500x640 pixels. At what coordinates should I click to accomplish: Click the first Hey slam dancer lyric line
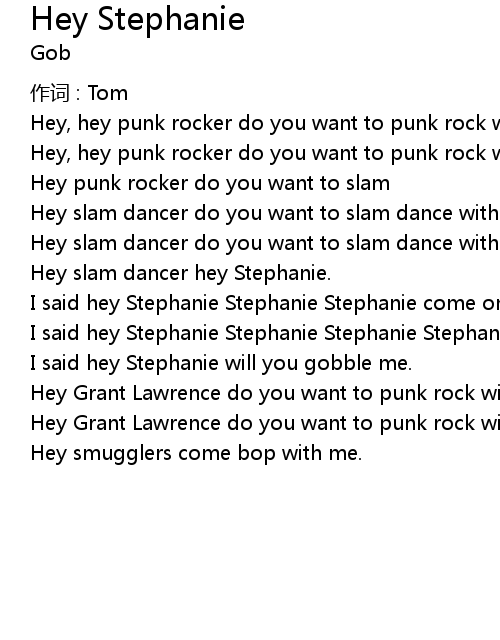tap(265, 213)
